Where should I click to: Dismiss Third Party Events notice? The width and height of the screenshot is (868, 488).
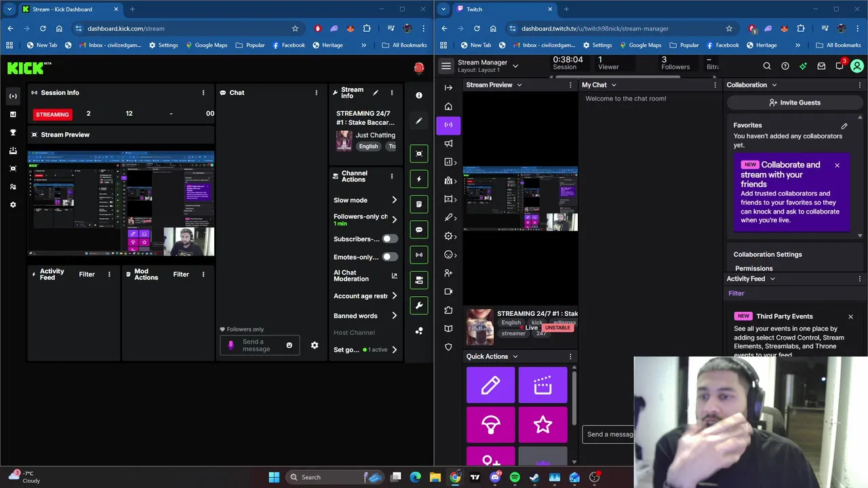tap(850, 317)
